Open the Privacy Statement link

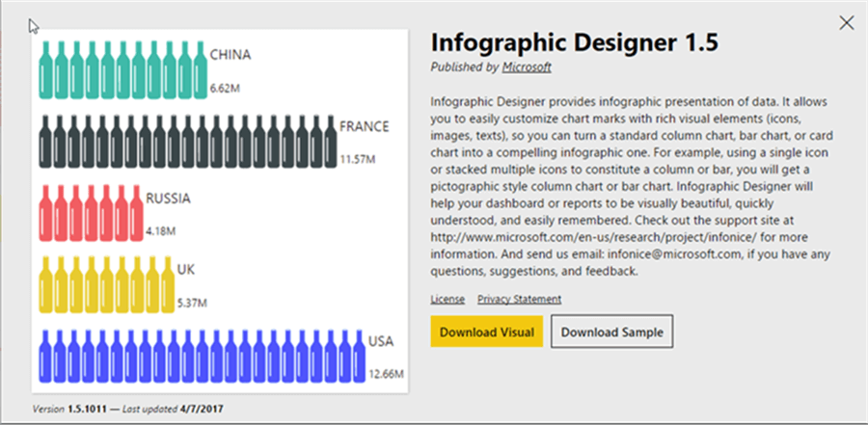pos(519,299)
